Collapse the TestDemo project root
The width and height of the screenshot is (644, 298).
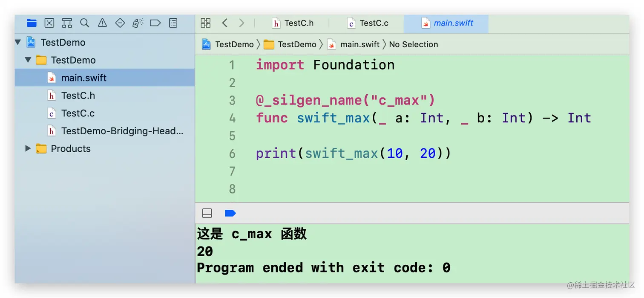point(18,42)
